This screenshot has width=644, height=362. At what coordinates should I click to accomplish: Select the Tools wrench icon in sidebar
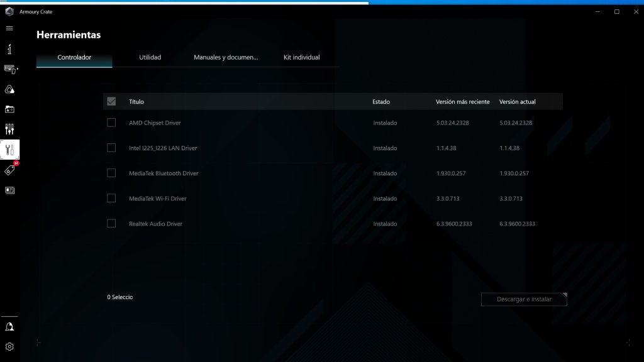pyautogui.click(x=10, y=150)
